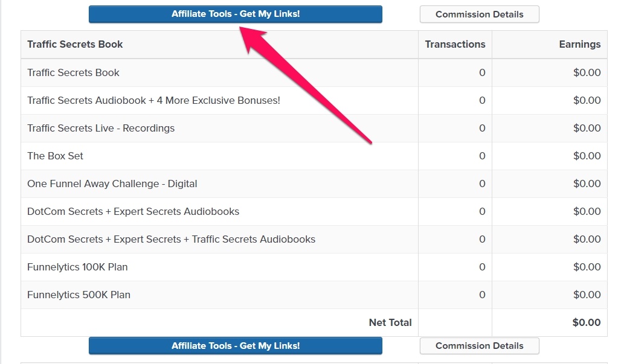
Task: Click The Box Set earnings value
Action: click(x=587, y=156)
